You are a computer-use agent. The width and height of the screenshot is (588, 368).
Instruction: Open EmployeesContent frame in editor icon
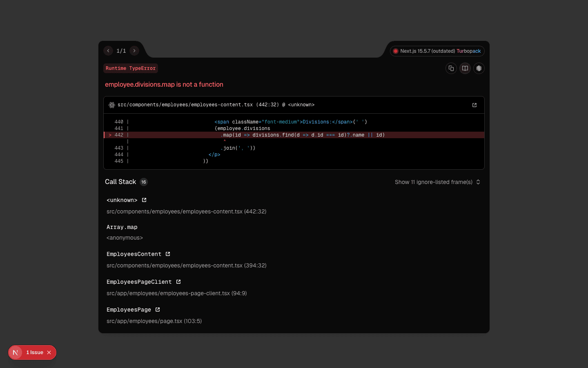click(x=168, y=254)
